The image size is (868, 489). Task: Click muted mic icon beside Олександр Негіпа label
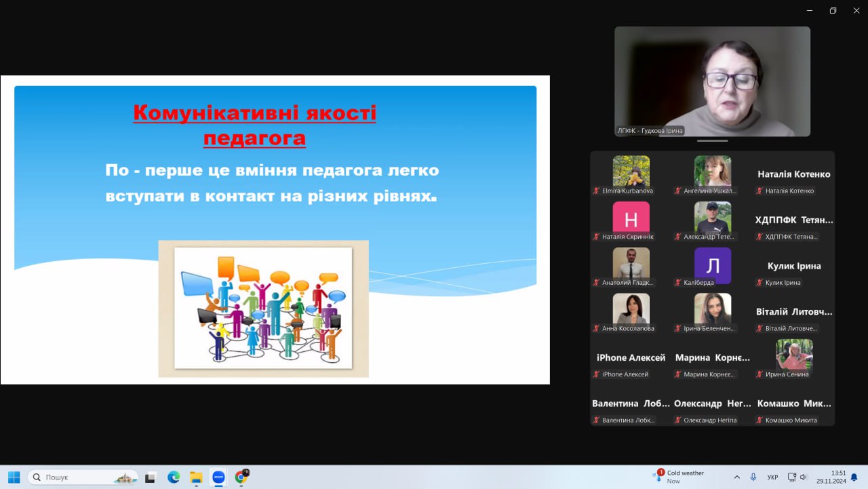[678, 420]
